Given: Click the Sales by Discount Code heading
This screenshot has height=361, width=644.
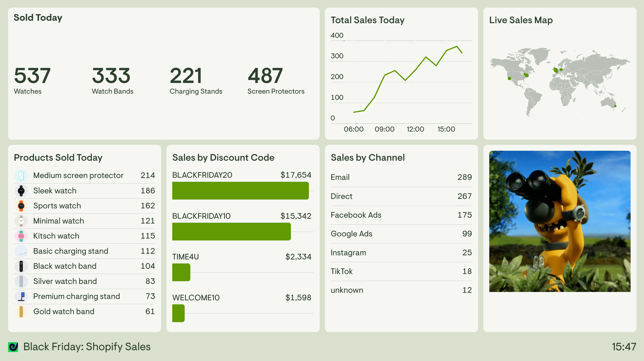Looking at the screenshot, I should (223, 158).
